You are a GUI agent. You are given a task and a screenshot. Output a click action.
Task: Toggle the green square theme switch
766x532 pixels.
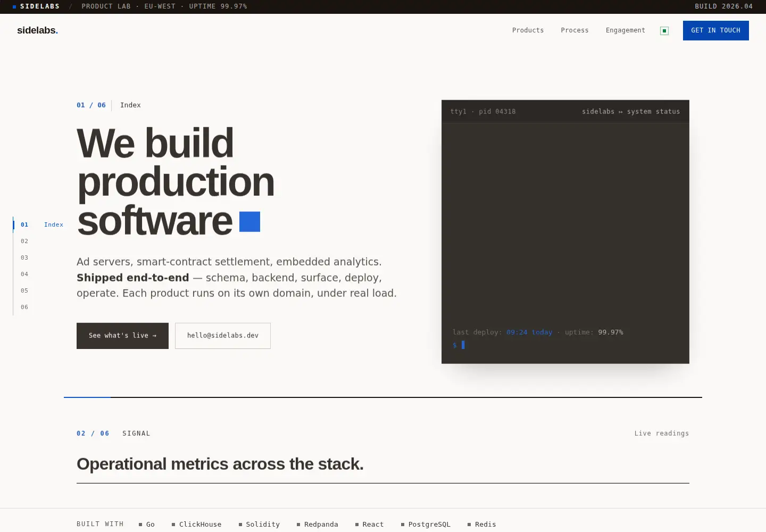664,31
